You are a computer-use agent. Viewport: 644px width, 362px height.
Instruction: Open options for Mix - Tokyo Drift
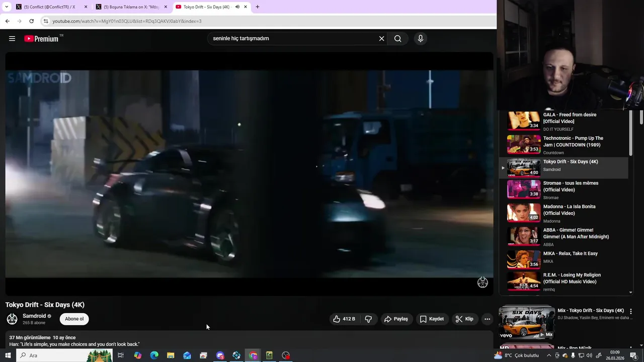coord(631,311)
